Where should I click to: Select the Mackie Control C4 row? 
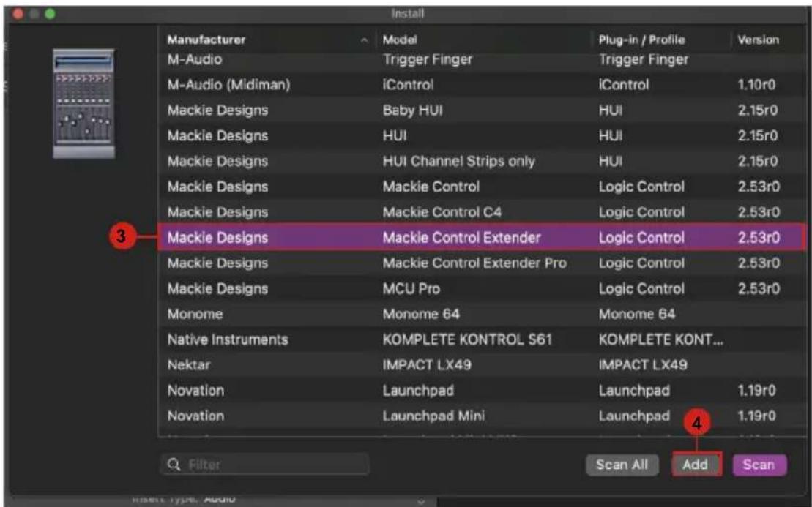tap(482, 212)
